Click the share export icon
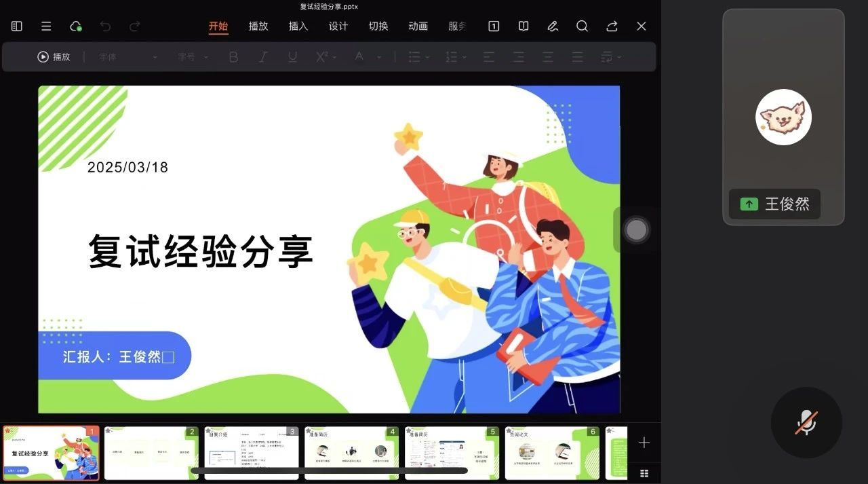The height and width of the screenshot is (484, 868). click(x=612, y=26)
